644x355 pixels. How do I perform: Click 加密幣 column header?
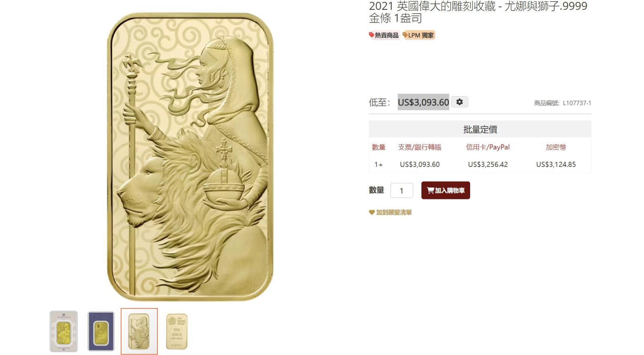coord(556,147)
